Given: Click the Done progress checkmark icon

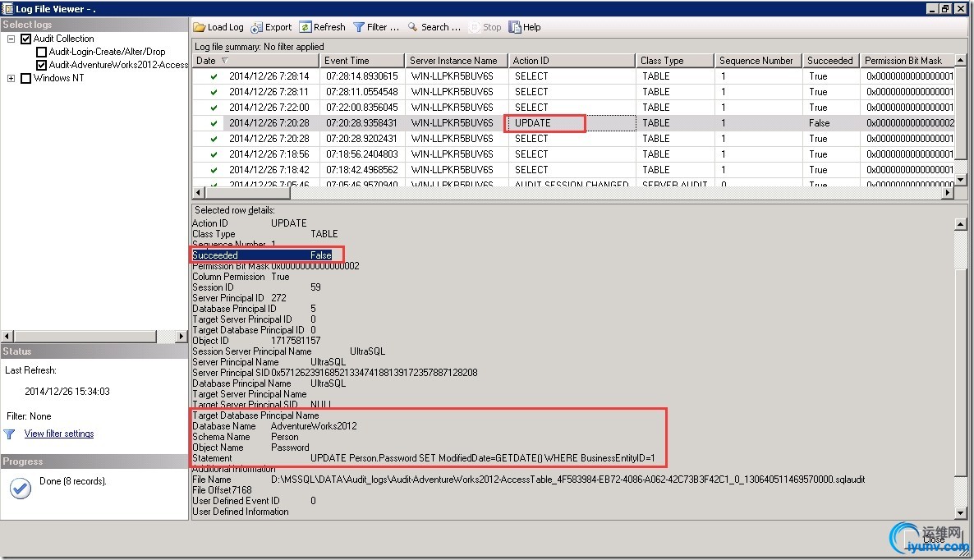Looking at the screenshot, I should point(21,489).
